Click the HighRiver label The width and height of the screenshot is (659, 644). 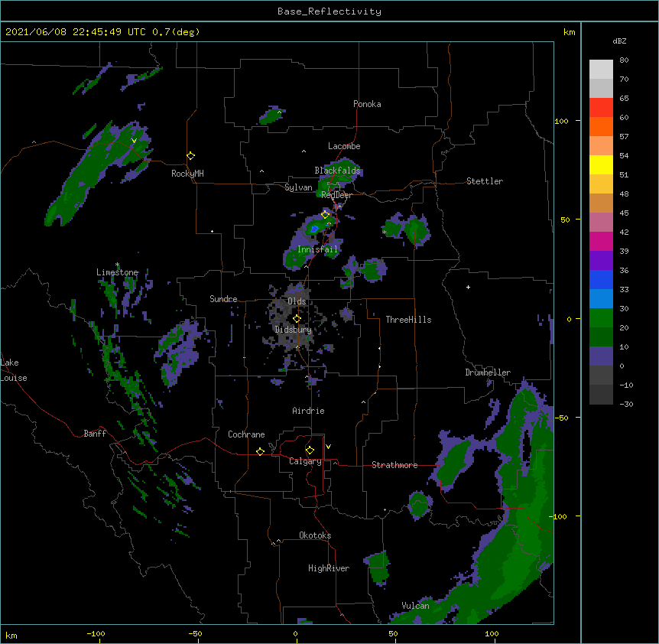pyautogui.click(x=329, y=568)
